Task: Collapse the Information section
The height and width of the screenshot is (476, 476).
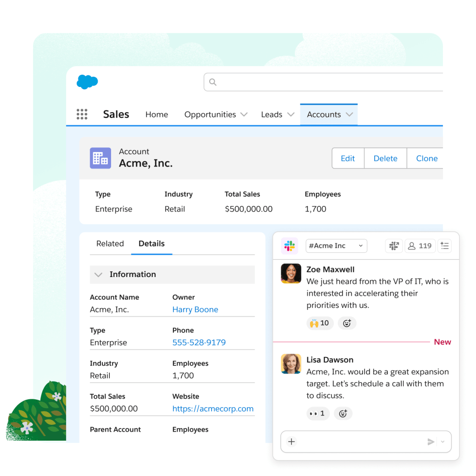Action: coord(99,275)
